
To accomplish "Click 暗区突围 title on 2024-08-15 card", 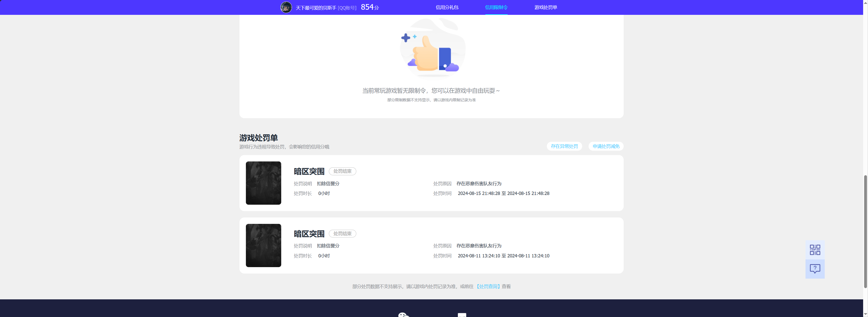I will pos(309,171).
